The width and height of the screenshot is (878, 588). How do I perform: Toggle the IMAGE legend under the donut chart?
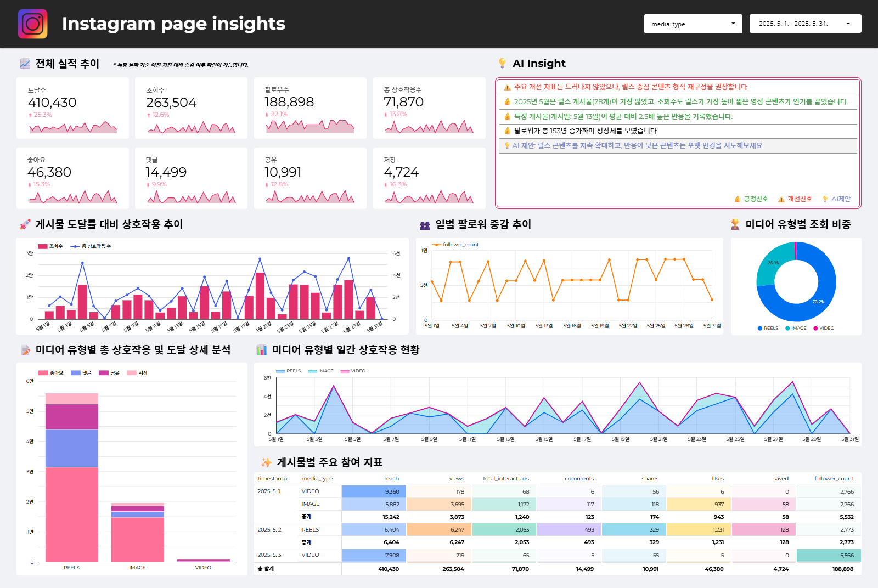click(796, 328)
